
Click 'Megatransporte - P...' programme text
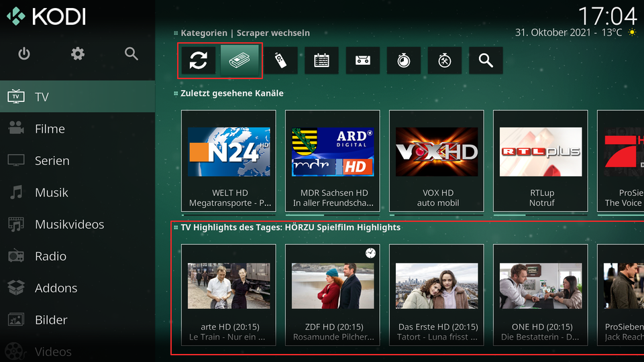(230, 202)
